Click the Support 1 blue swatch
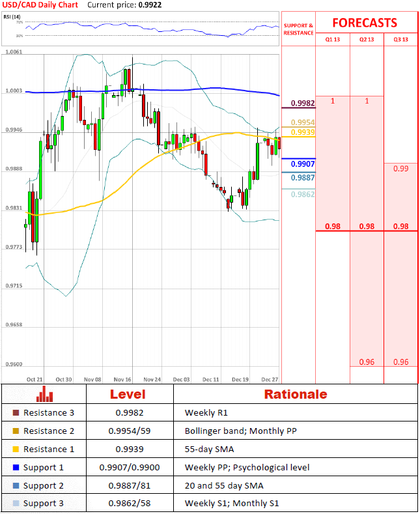Image resolution: width=420 pixels, height=514 pixels. pos(16,468)
